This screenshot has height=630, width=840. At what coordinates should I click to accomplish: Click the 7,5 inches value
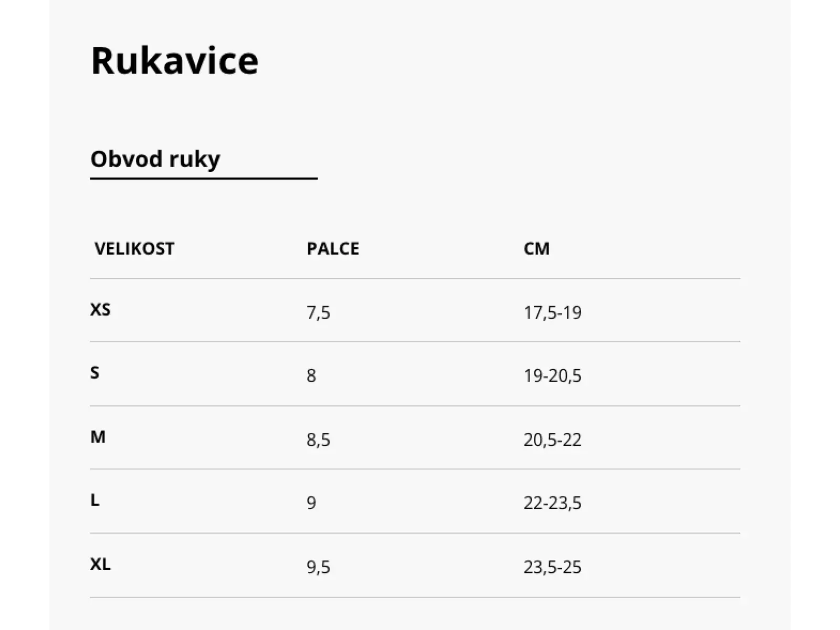pos(318,313)
